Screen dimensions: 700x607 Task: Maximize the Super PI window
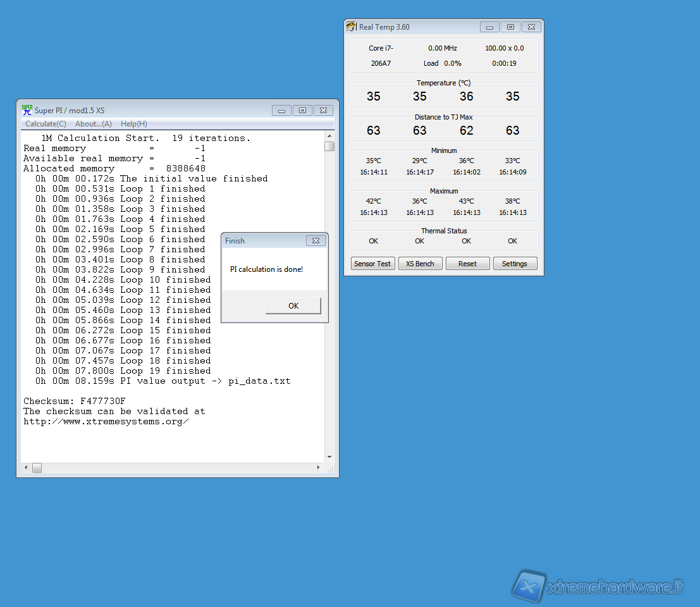click(302, 111)
